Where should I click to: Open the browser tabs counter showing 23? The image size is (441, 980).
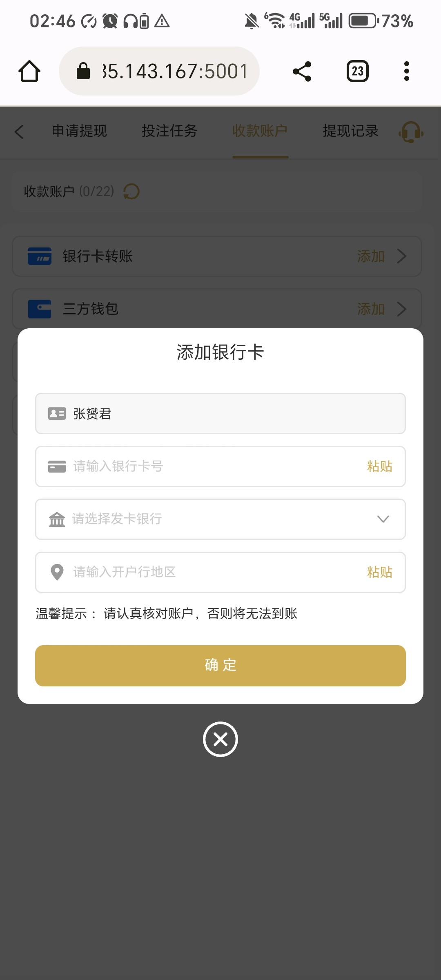click(x=357, y=71)
